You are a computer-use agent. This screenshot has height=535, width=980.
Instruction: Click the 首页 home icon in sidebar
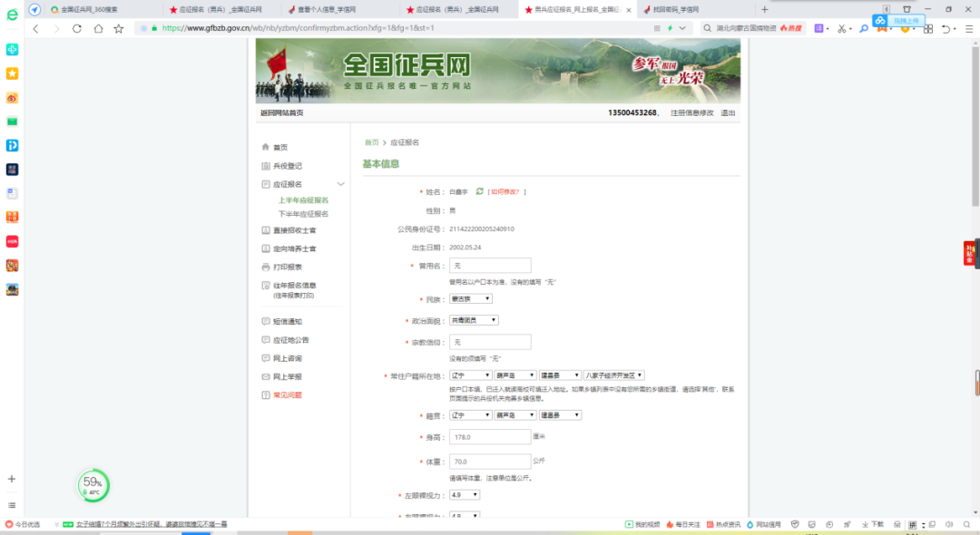[265, 147]
